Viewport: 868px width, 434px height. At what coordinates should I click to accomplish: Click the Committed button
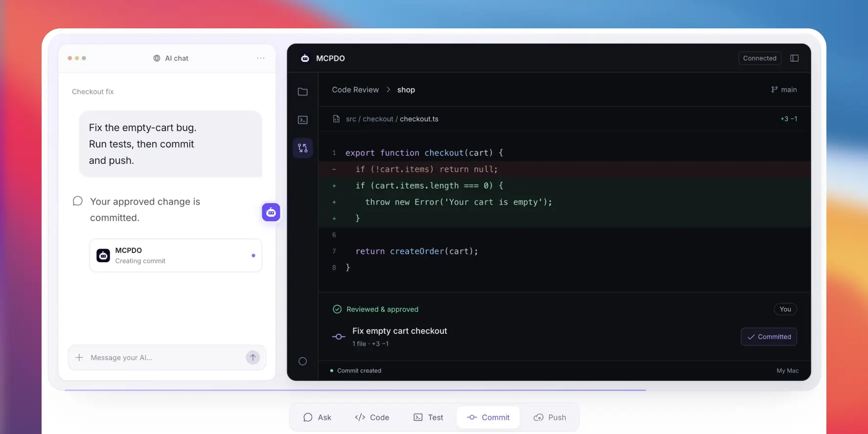coord(769,337)
